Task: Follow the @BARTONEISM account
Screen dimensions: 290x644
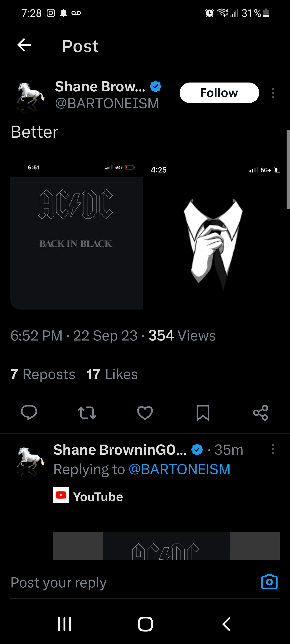Action: point(219,93)
